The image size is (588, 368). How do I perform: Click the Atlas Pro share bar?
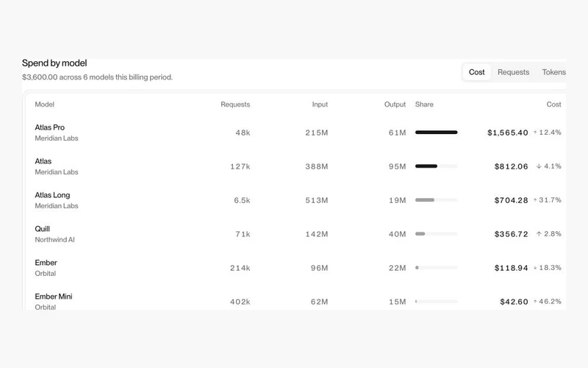click(x=436, y=132)
